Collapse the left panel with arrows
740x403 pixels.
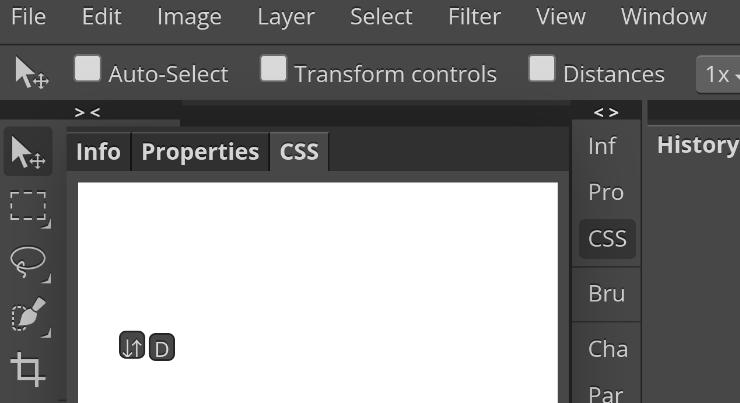point(87,113)
